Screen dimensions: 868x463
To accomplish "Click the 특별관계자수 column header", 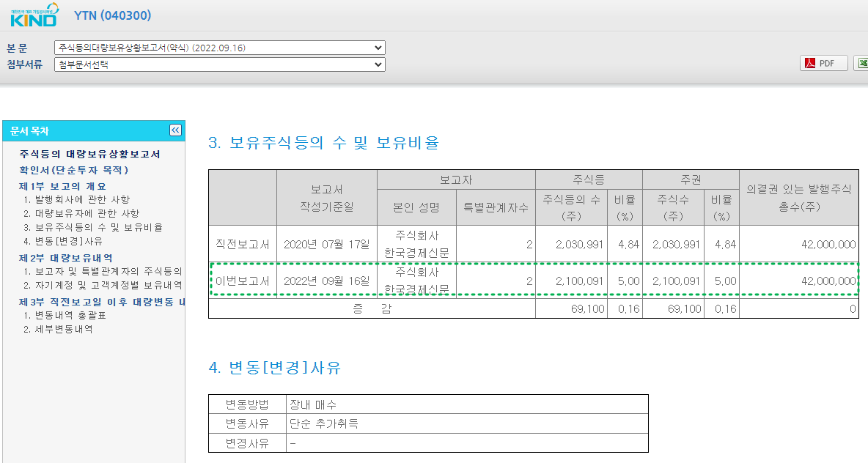I will 496,207.
